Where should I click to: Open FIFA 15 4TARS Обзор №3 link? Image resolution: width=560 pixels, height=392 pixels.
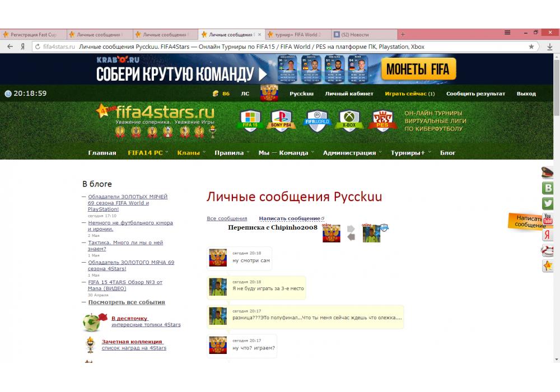click(125, 285)
